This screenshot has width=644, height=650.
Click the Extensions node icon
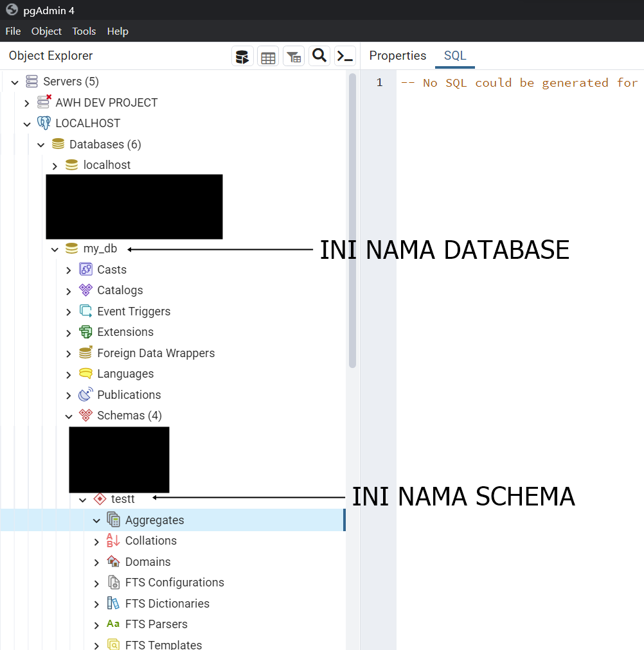(86, 331)
